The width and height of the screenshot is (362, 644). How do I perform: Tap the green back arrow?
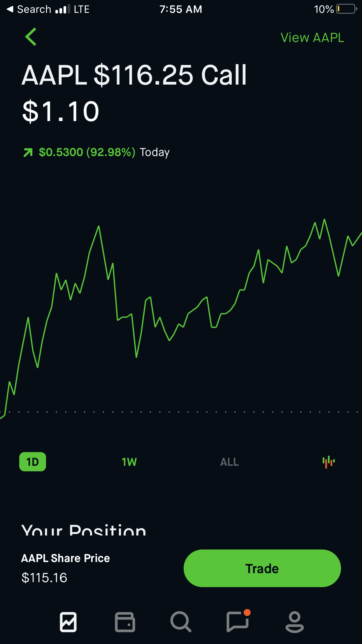point(31,37)
